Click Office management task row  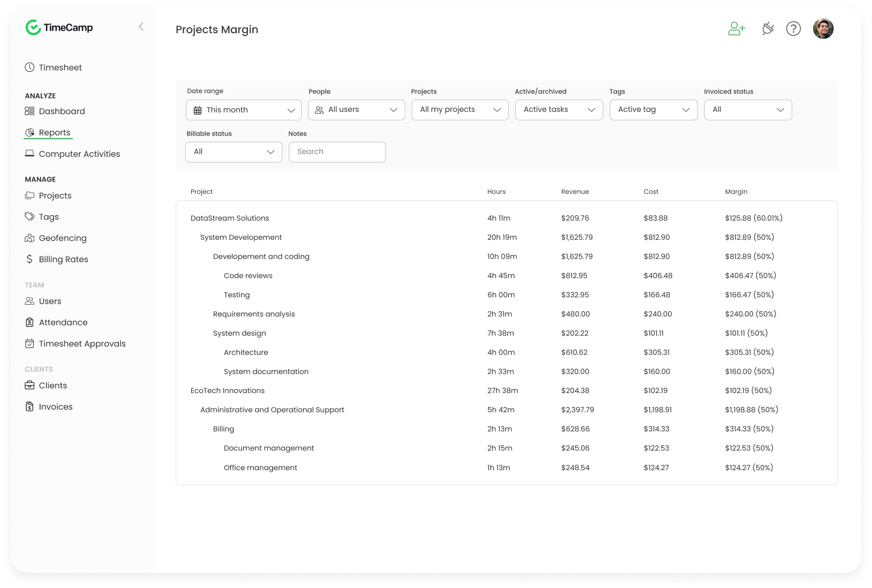506,468
